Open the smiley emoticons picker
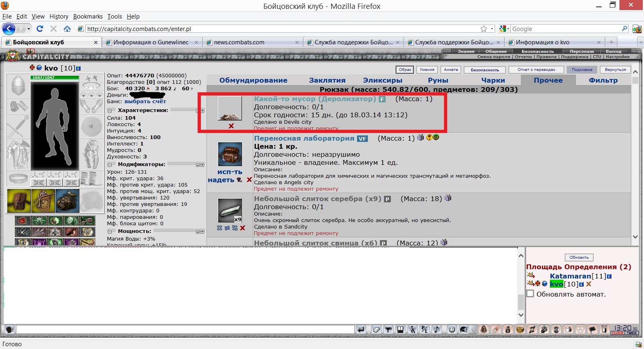 coord(452,330)
